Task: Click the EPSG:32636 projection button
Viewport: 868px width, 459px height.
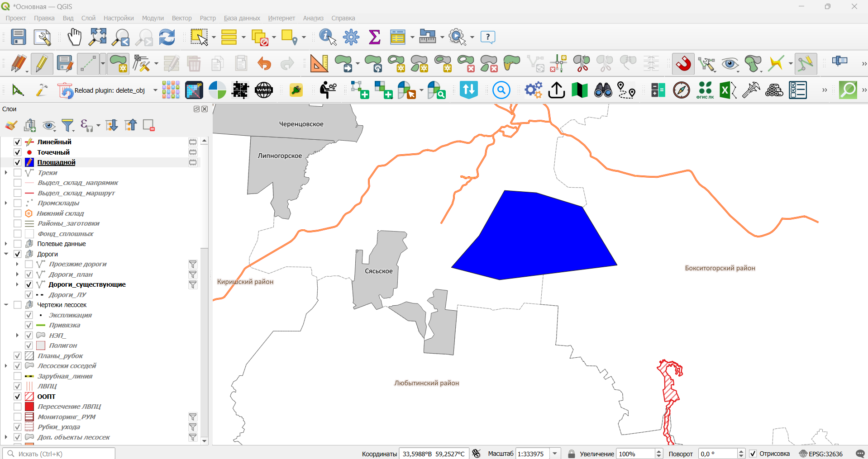Action: coord(820,454)
